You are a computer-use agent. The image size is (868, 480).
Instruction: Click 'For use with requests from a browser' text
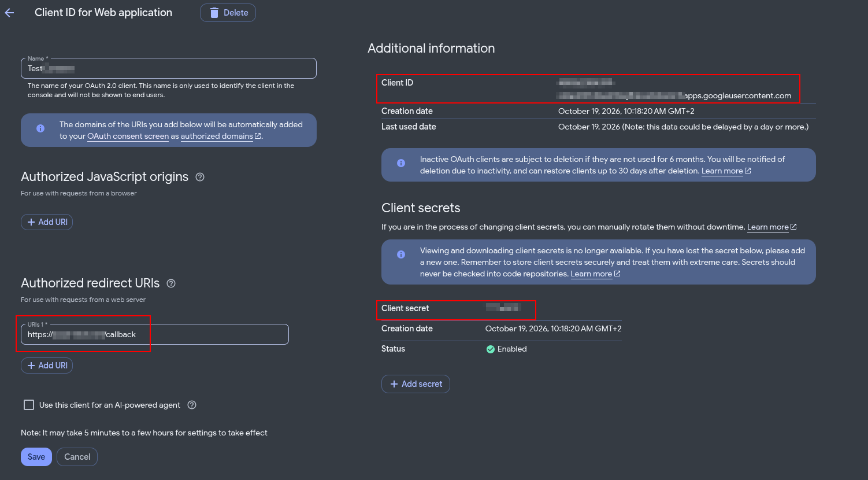click(79, 193)
